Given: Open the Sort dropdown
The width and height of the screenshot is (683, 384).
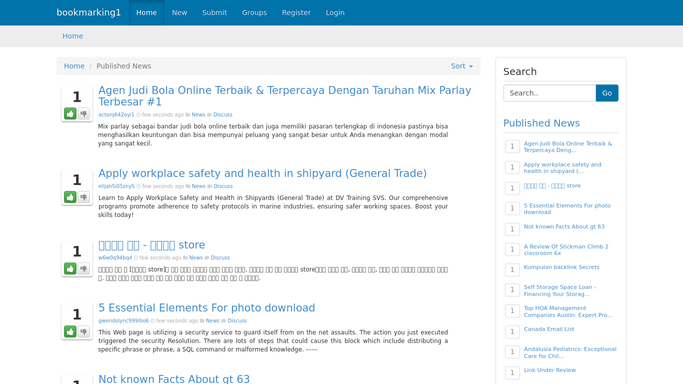Looking at the screenshot, I should coord(462,66).
